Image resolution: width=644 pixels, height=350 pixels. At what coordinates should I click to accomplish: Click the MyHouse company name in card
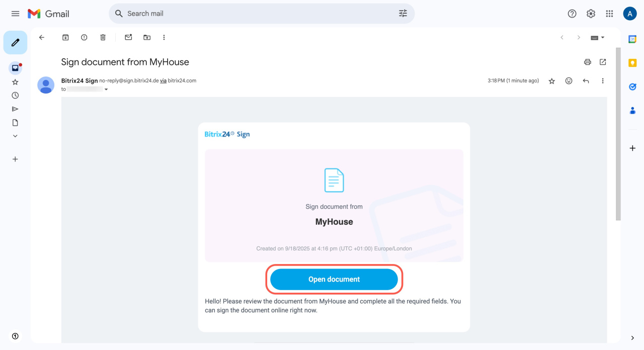click(334, 222)
